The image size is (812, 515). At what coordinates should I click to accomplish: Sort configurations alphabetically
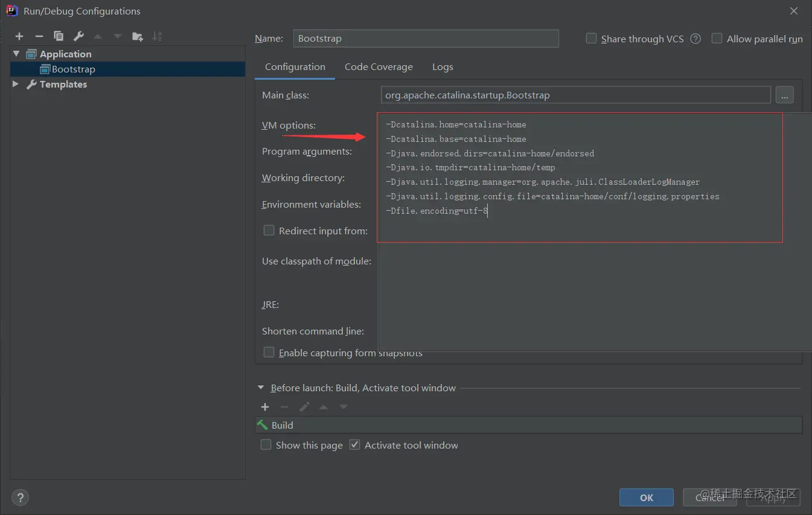point(157,36)
